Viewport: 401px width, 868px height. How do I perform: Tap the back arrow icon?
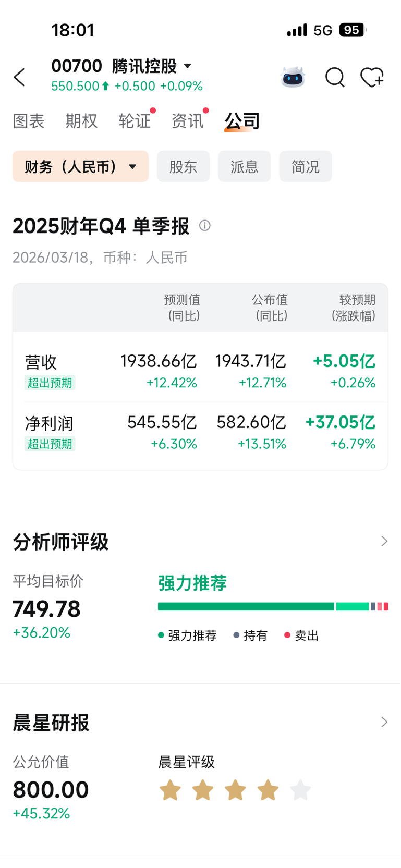pos(19,77)
